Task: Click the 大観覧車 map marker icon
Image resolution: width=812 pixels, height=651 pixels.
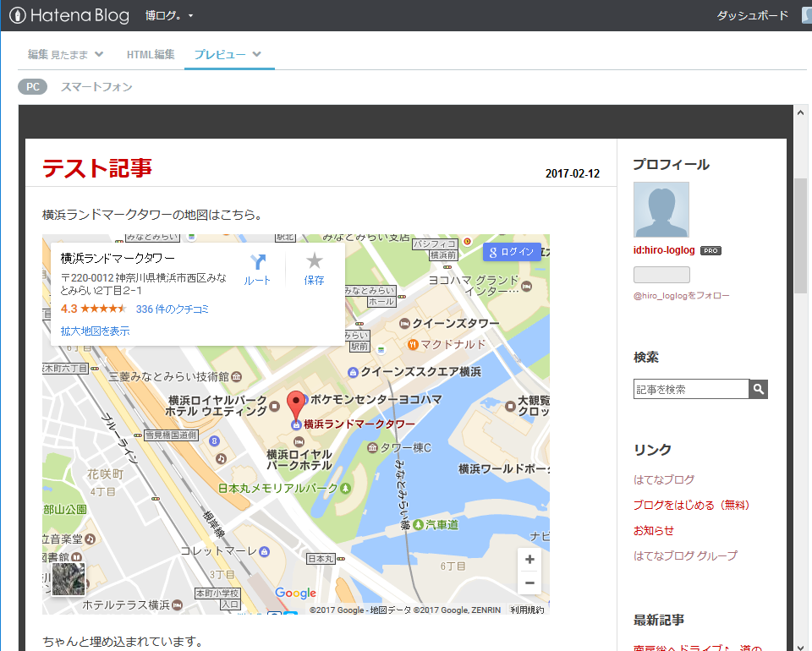Action: (x=510, y=406)
